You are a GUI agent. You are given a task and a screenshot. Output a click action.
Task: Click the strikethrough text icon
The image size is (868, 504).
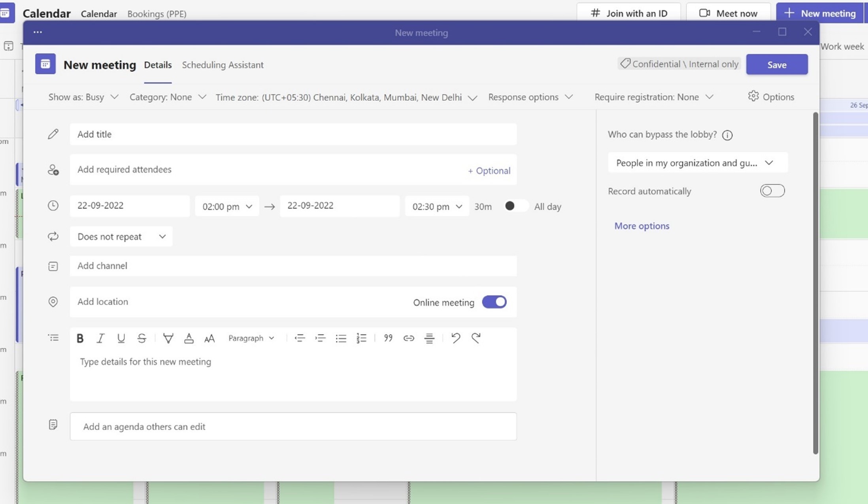(142, 338)
